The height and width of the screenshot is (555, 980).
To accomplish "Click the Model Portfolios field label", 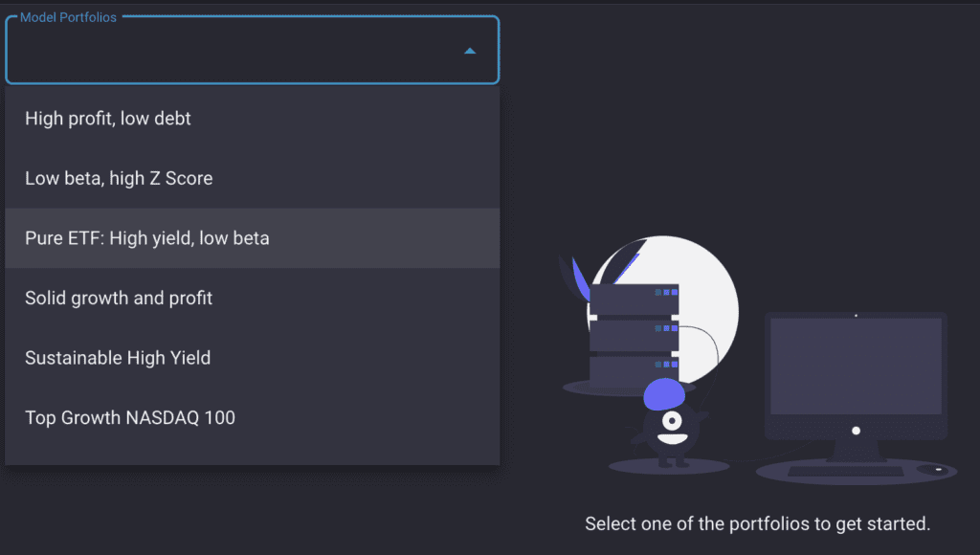I will (x=68, y=17).
